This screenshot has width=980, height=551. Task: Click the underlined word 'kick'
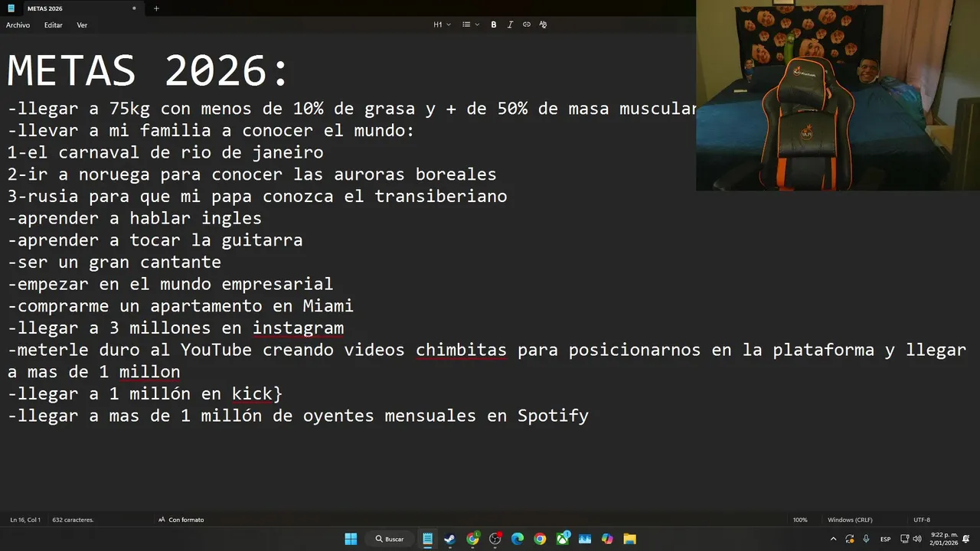tap(252, 394)
